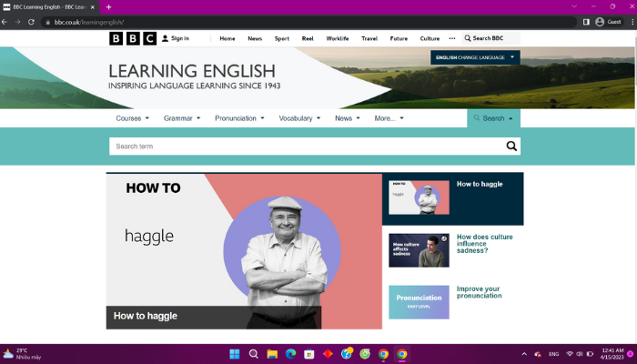Open the culture affects sadness thumbnail
The image size is (637, 364).
419,250
